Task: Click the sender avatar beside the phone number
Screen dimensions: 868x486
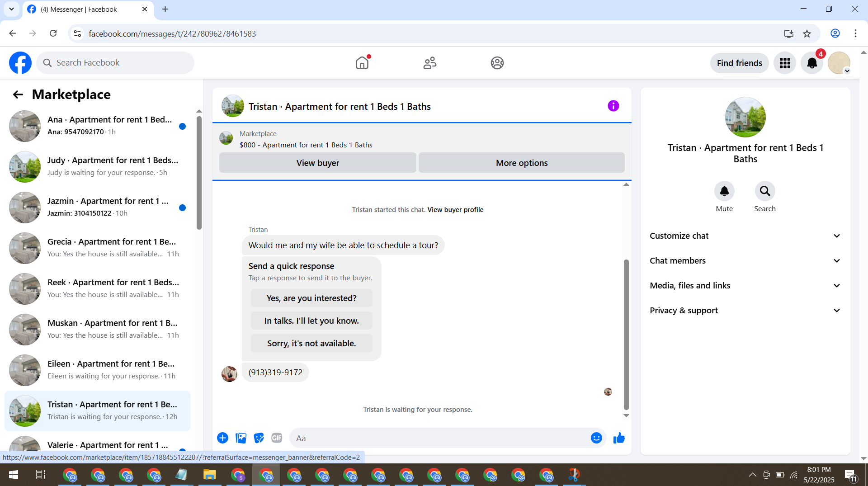Action: pyautogui.click(x=229, y=374)
